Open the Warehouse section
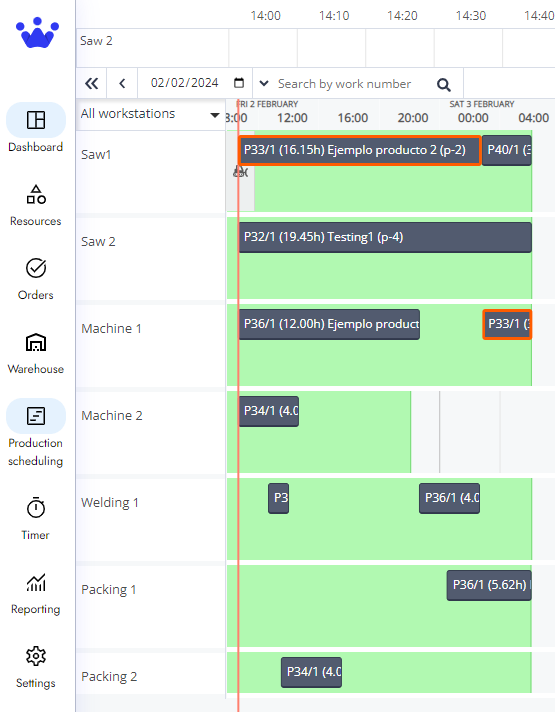The image size is (555, 712). [x=35, y=353]
